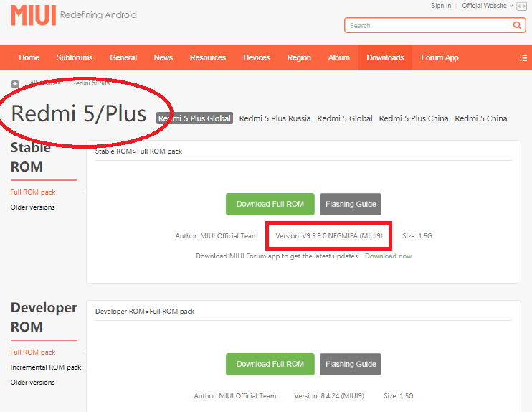Click Redmi 5/Plus breadcrumb link
Viewport: 532px width, 412px height.
tap(90, 83)
